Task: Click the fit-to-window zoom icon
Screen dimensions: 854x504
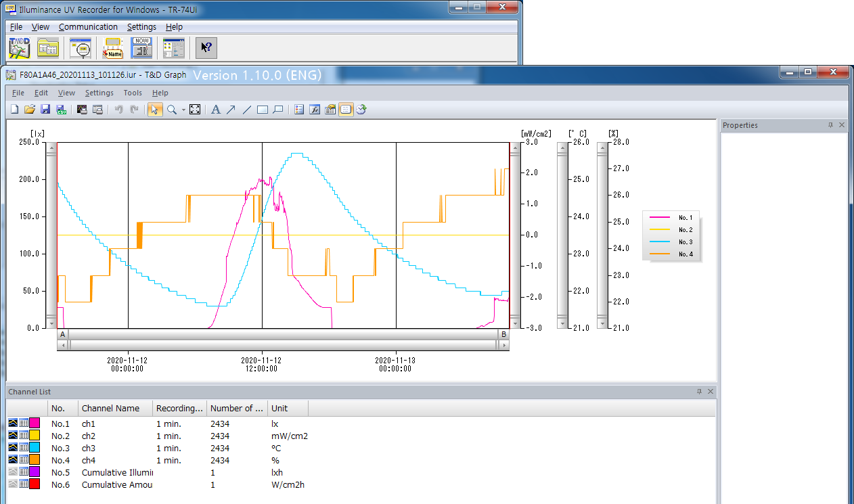Action: pyautogui.click(x=195, y=110)
